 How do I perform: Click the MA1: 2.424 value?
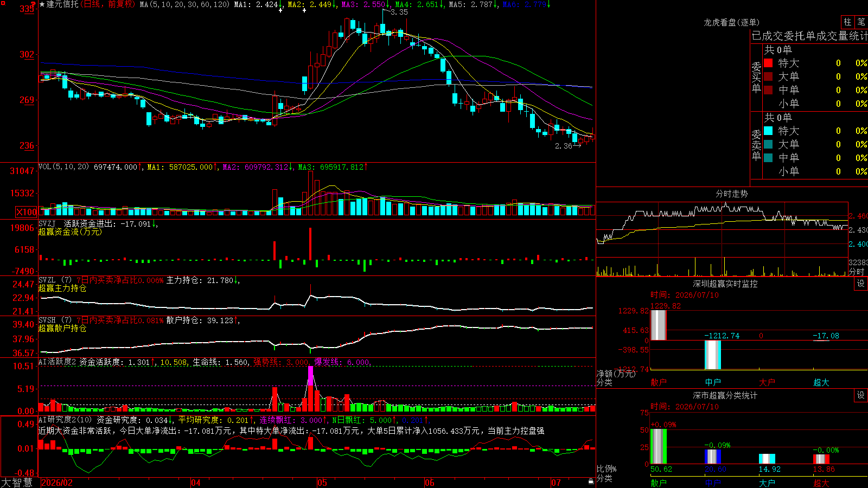258,4
